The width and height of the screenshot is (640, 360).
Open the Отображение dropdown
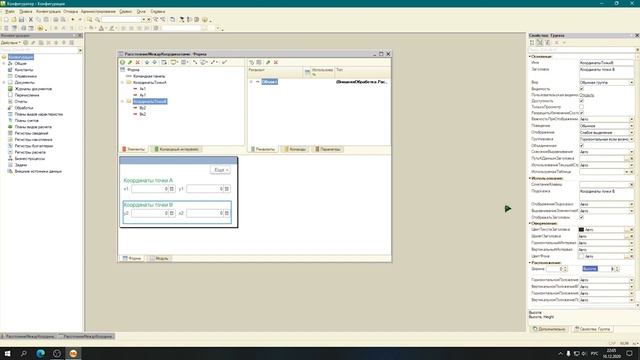[x=631, y=133]
